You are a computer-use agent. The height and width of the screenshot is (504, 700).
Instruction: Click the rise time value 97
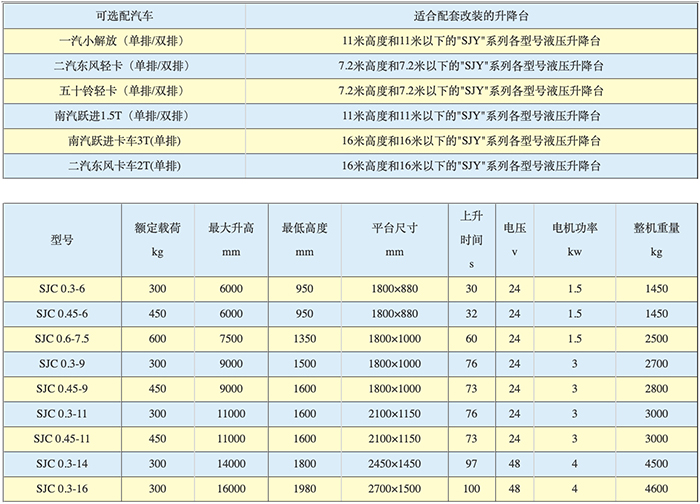(x=471, y=464)
